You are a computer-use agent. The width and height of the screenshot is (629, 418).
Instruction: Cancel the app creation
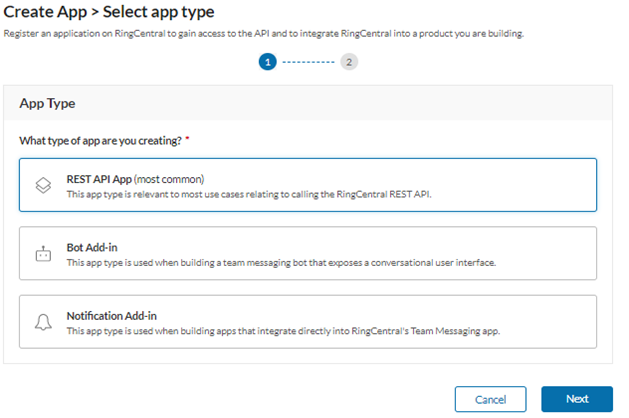click(490, 398)
